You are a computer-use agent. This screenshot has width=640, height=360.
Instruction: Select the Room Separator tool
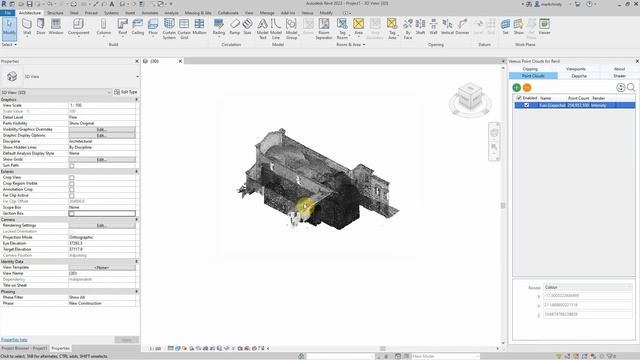coord(324,29)
